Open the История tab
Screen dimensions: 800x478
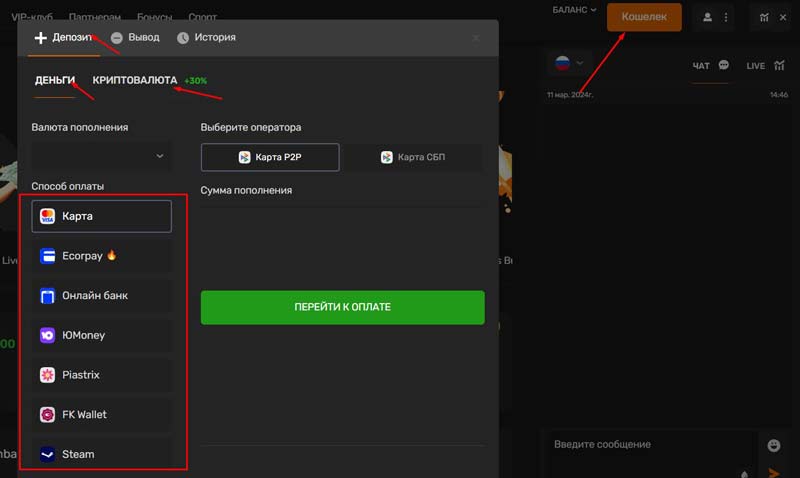click(x=206, y=38)
